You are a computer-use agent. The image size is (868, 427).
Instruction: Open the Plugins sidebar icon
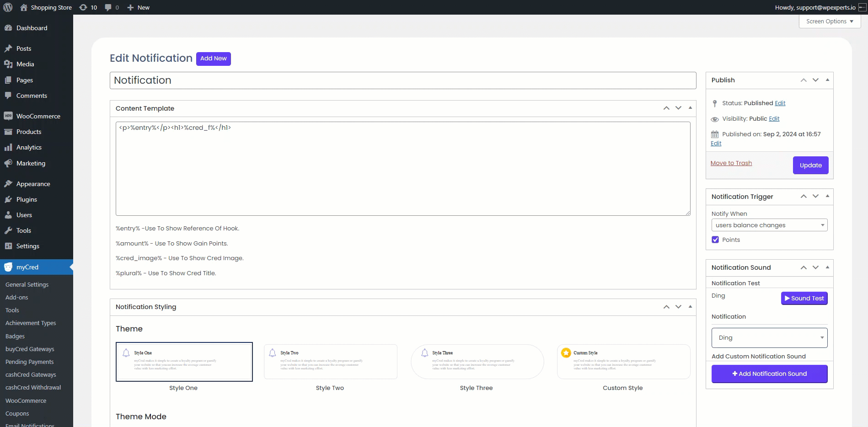point(8,199)
